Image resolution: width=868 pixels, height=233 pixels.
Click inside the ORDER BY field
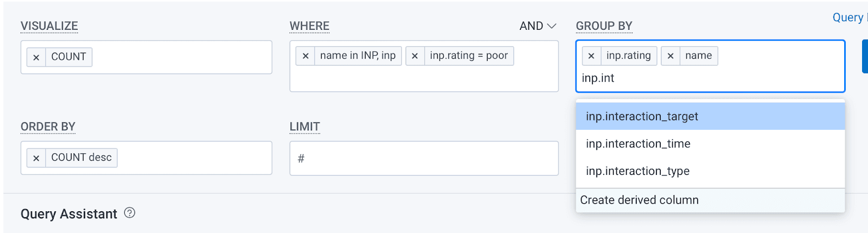pos(190,158)
